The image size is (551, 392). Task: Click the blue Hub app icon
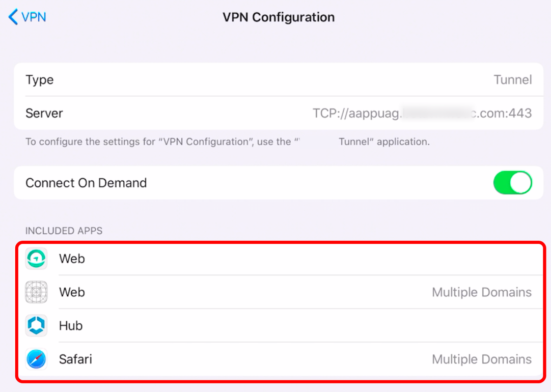(36, 326)
